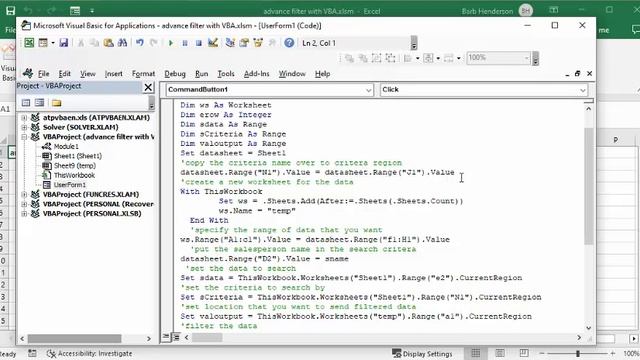This screenshot has width=640, height=360.
Task: Toggle Design Mode with the ruler-triangle icon
Action: (213, 42)
